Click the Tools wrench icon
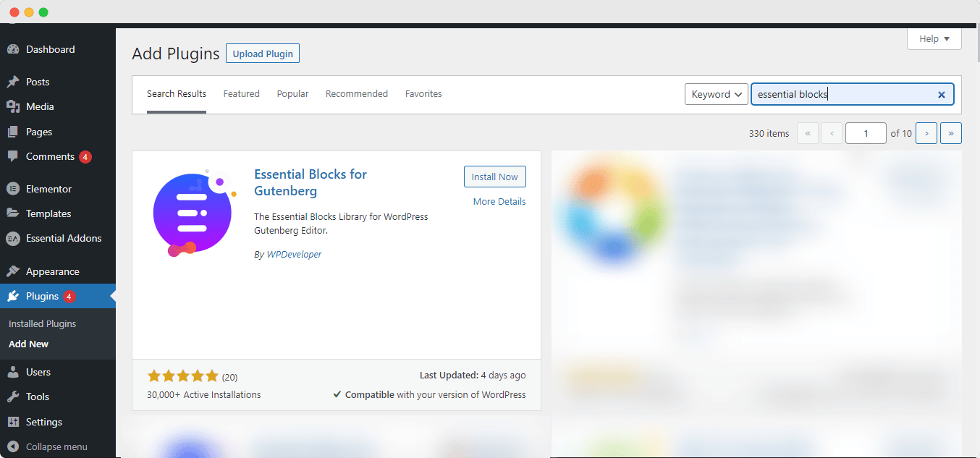980x458 pixels. (13, 396)
